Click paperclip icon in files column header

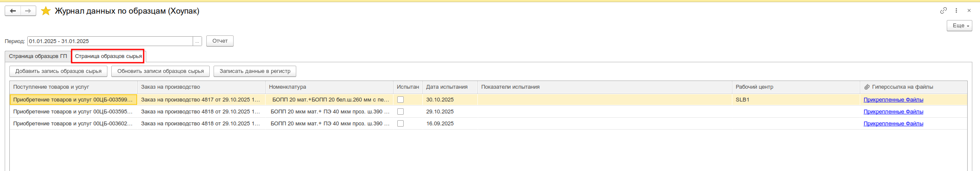tap(867, 87)
